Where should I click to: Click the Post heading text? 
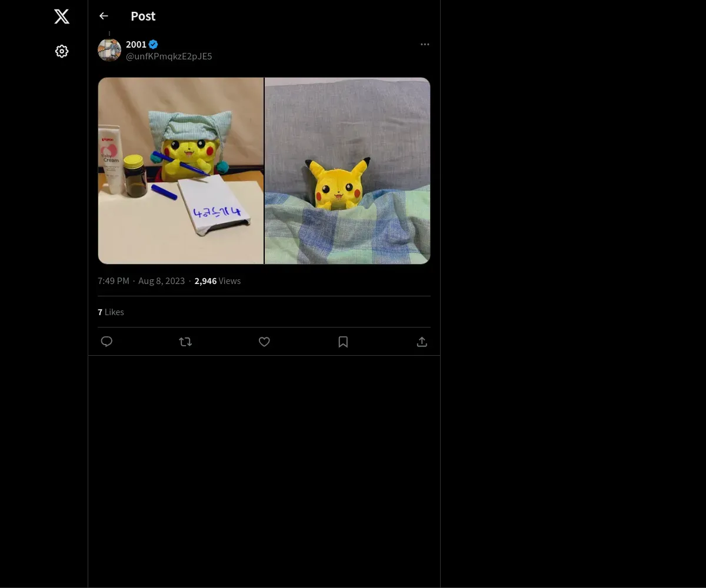pos(143,16)
